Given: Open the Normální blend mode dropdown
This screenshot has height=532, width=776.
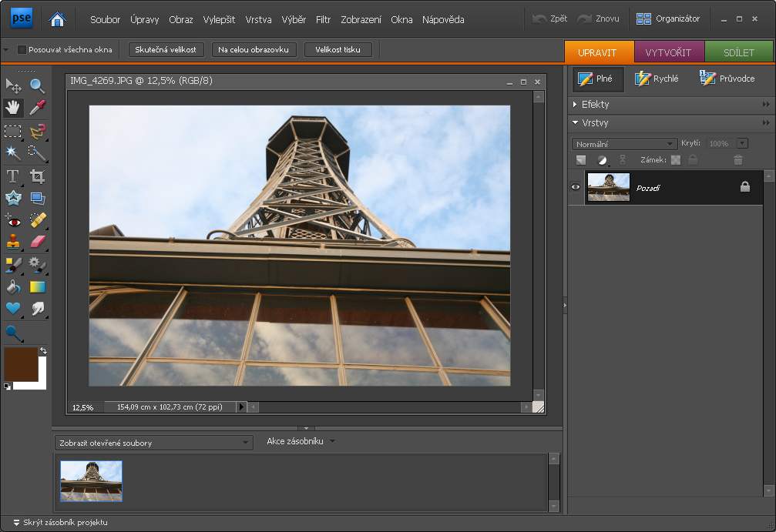Looking at the screenshot, I should 624,144.
